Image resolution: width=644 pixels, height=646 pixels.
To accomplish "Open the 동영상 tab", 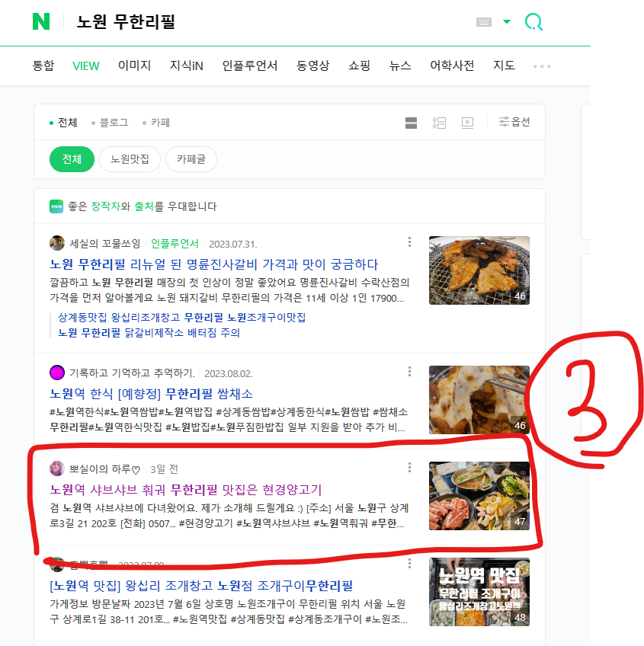I will click(x=313, y=66).
